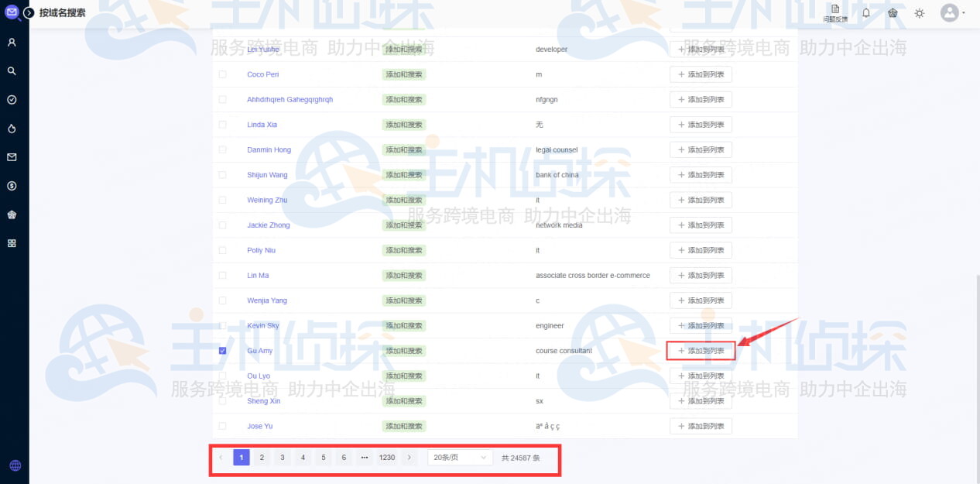Check the checkbox beside Kevin Sky

[222, 325]
